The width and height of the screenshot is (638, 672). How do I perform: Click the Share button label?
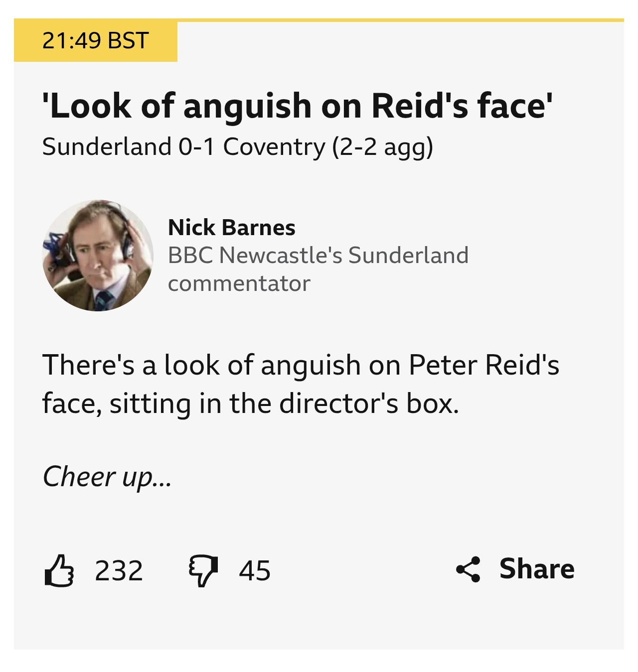point(537,569)
